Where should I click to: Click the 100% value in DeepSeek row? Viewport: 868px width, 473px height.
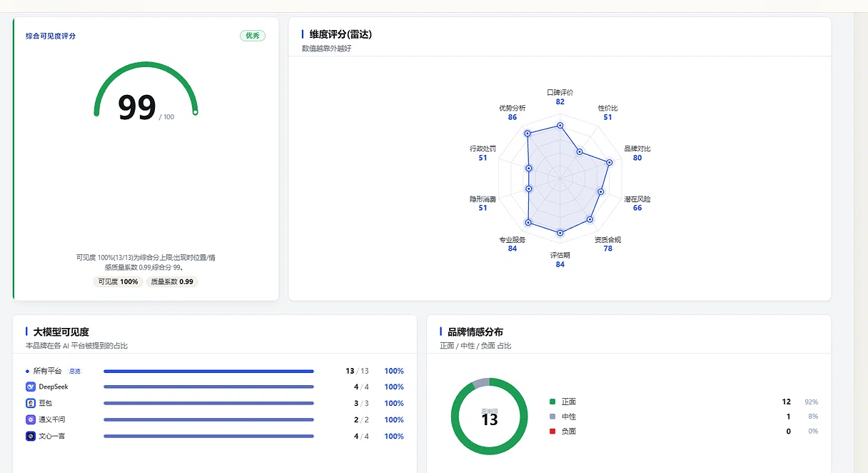394,387
